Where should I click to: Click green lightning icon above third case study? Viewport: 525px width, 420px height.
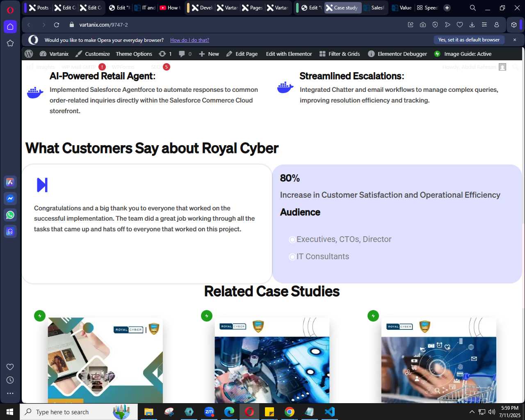click(x=373, y=316)
